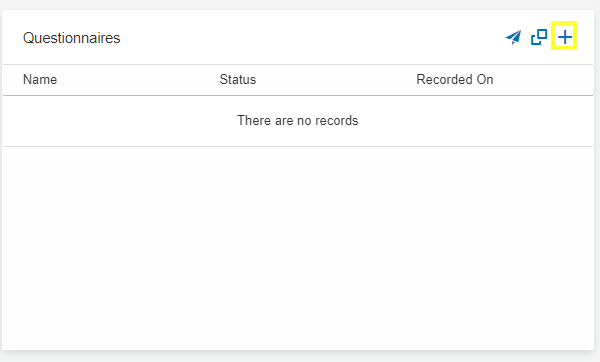Click the empty area below the records table
Viewport: 600px width, 362px height.
(298, 247)
